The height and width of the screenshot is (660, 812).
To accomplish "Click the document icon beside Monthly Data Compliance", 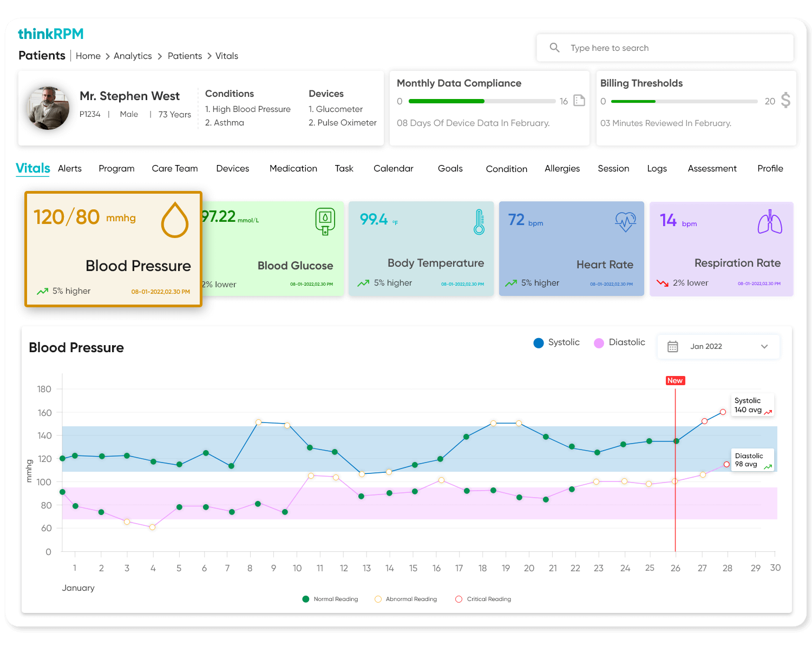I will [x=579, y=101].
